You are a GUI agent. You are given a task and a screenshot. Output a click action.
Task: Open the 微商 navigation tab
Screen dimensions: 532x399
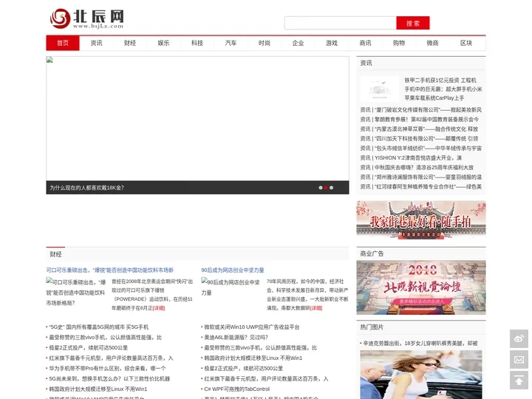(x=432, y=43)
